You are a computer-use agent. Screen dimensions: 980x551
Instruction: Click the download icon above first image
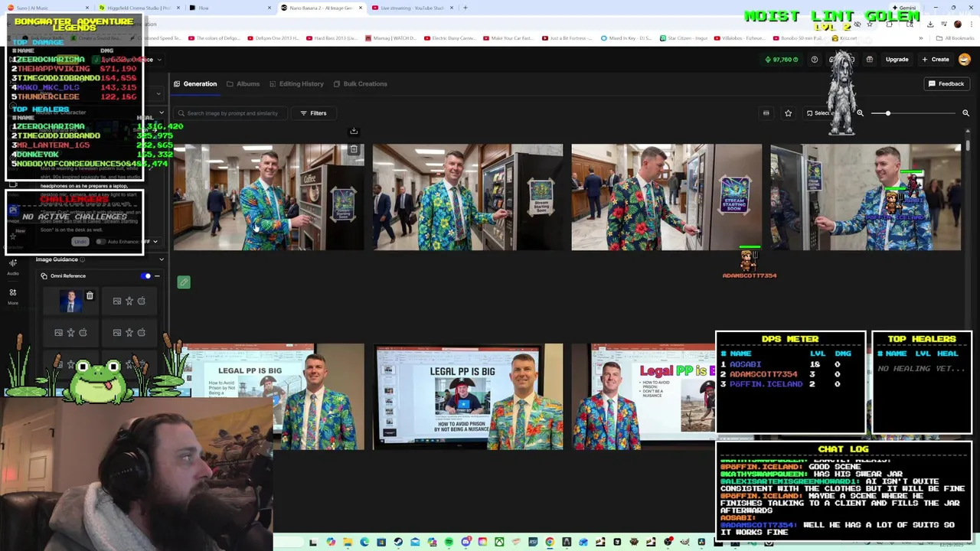coord(354,131)
